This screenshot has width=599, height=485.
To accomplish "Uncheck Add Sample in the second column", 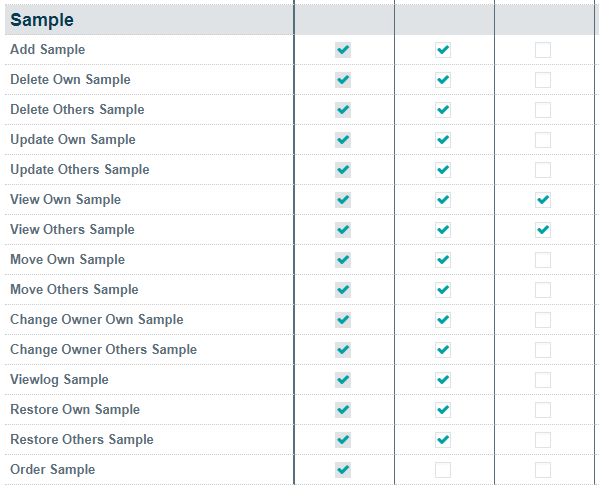I will pos(443,50).
